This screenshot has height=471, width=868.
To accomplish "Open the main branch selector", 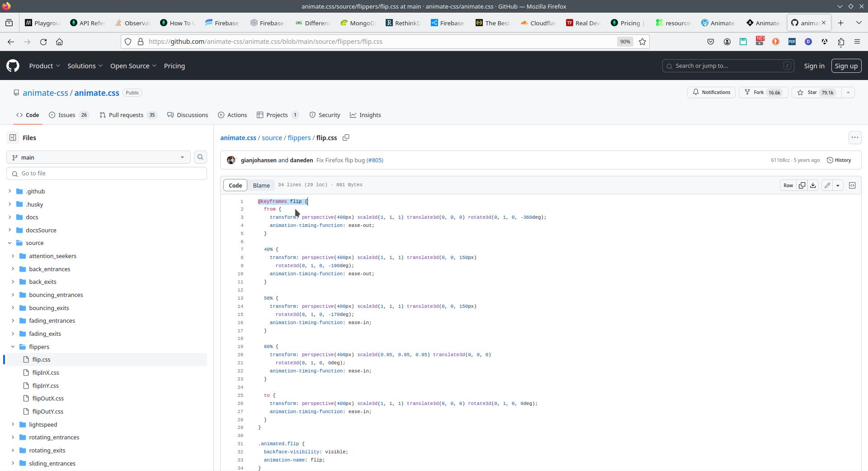I will (x=98, y=157).
